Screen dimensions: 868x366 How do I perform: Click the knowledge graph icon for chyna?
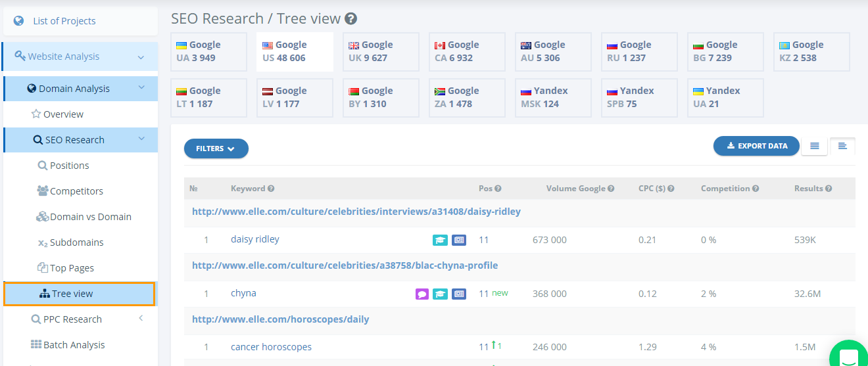(440, 294)
